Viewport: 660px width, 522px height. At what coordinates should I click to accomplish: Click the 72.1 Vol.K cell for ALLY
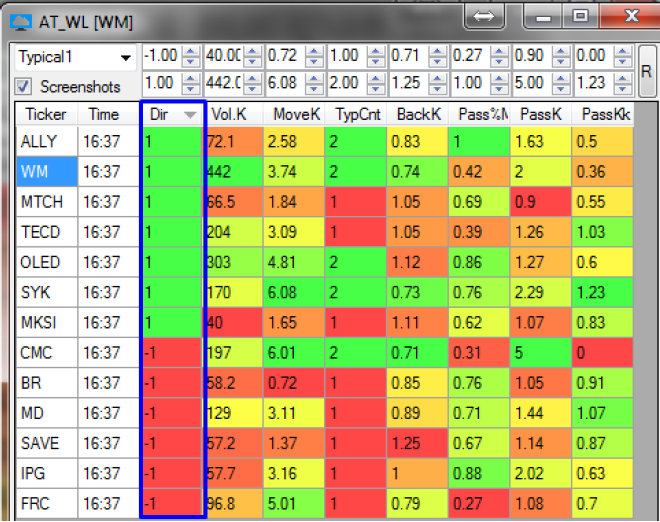[x=234, y=141]
